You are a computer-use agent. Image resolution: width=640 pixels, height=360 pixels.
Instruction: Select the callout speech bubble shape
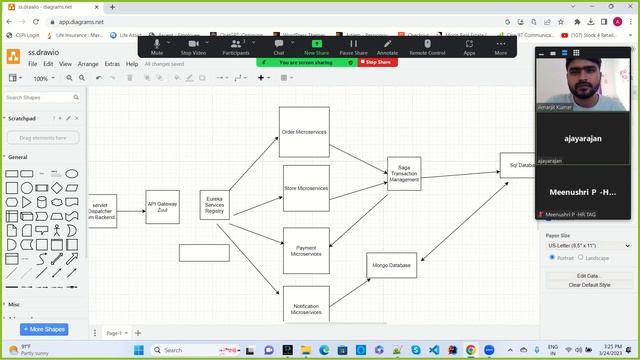coord(42,230)
